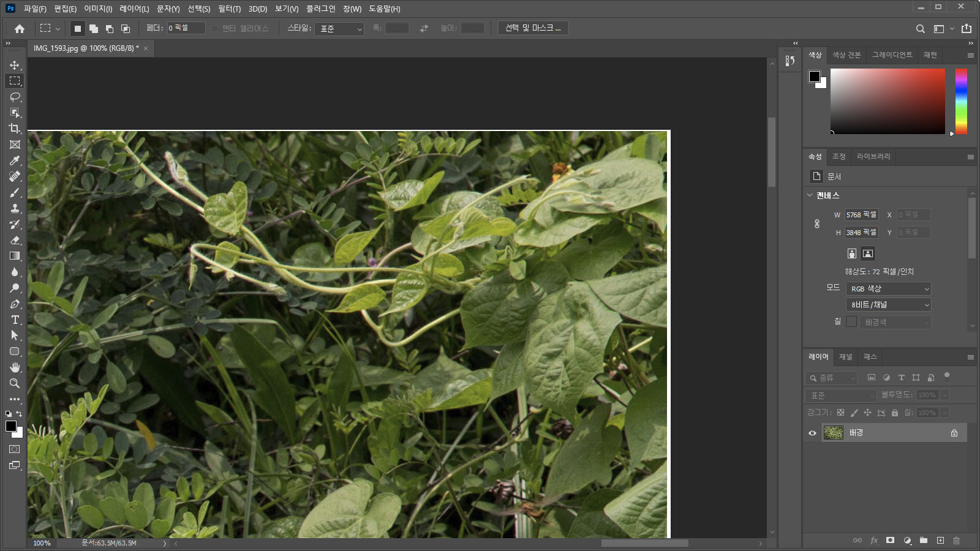Pick a color in the color field

pyautogui.click(x=888, y=101)
